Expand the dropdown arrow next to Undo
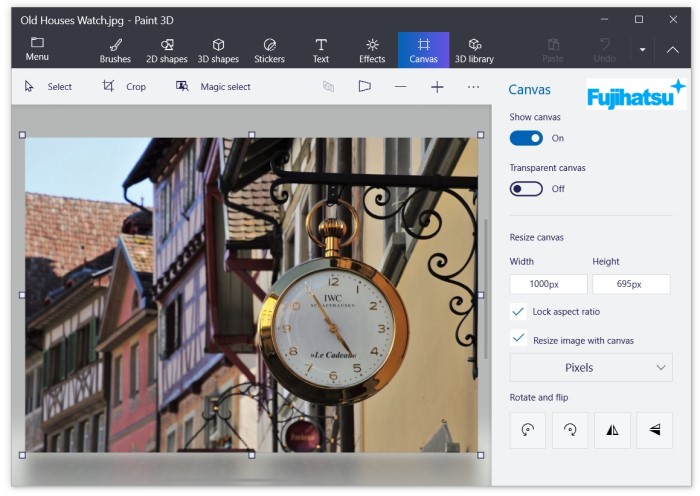 tap(642, 49)
